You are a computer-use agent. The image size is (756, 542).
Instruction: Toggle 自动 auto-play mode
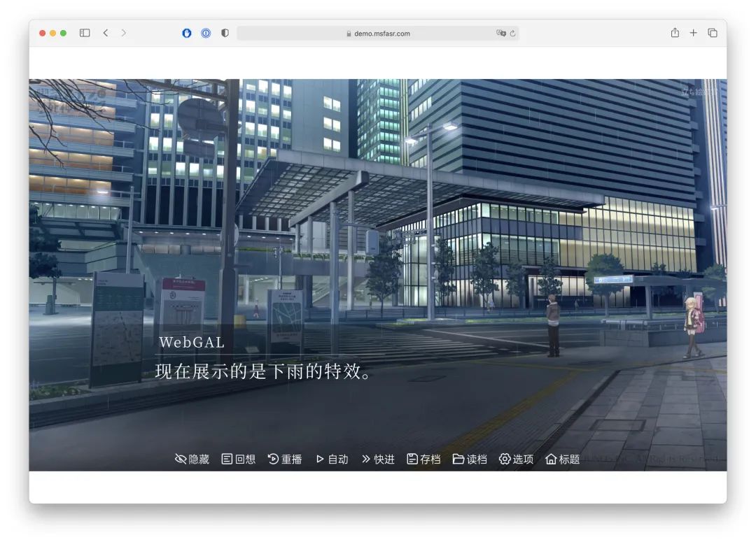click(332, 459)
